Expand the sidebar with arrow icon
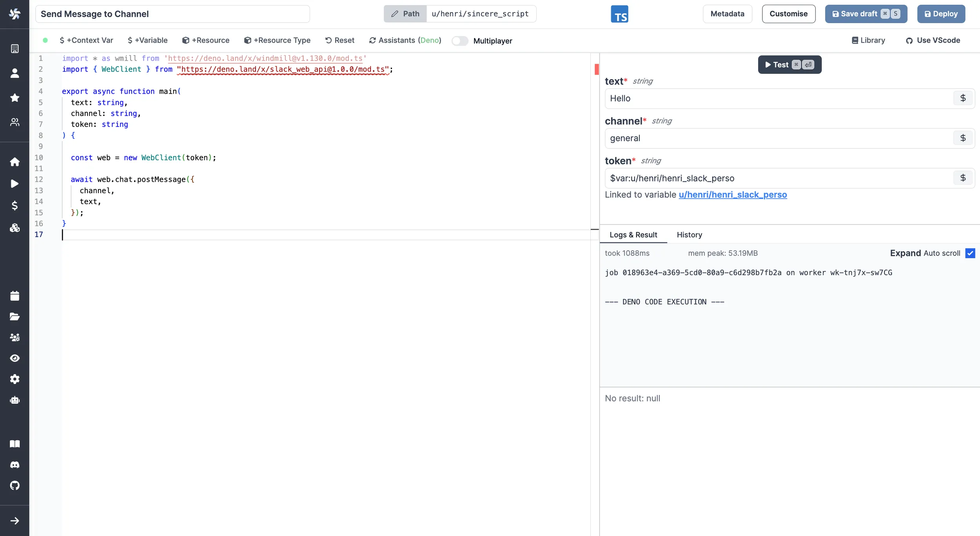The width and height of the screenshot is (980, 536). click(15, 521)
